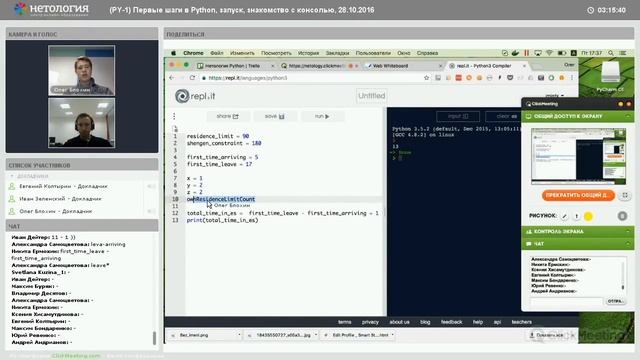Click the fullscreen icon beside stop sharing button
Screen dimensions: 640x360
625,195
